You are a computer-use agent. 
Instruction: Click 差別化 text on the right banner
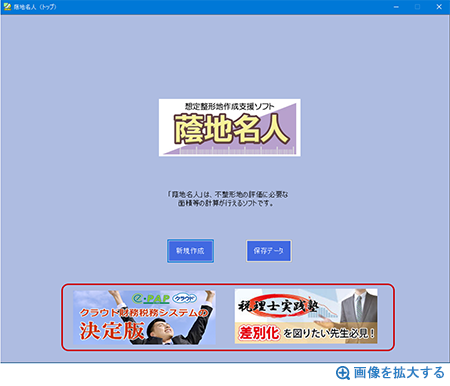pyautogui.click(x=259, y=333)
